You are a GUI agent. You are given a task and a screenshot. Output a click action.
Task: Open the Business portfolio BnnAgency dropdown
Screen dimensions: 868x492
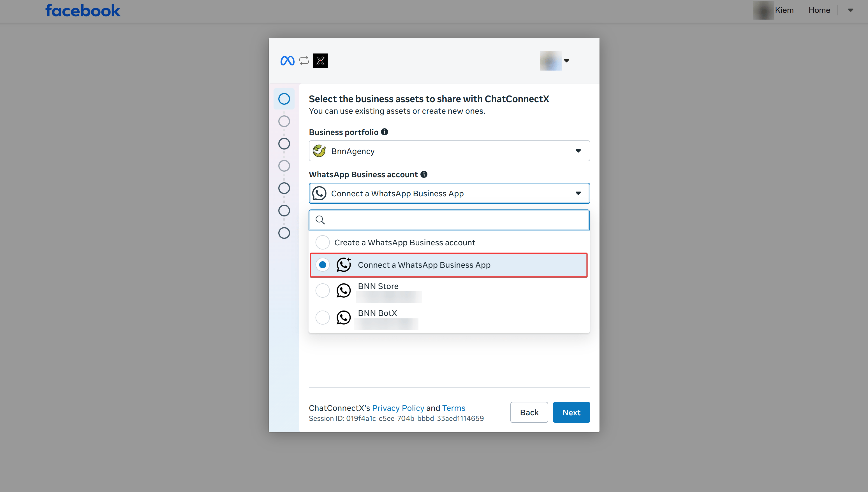tap(449, 151)
